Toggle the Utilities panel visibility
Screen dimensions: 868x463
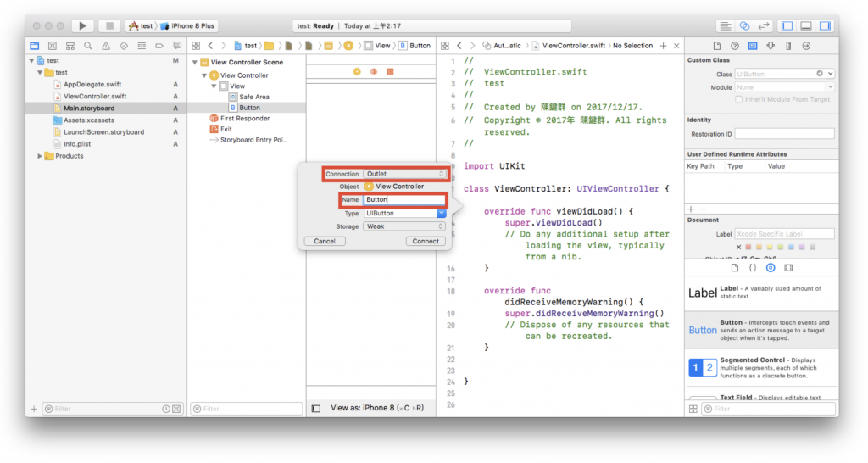[825, 26]
